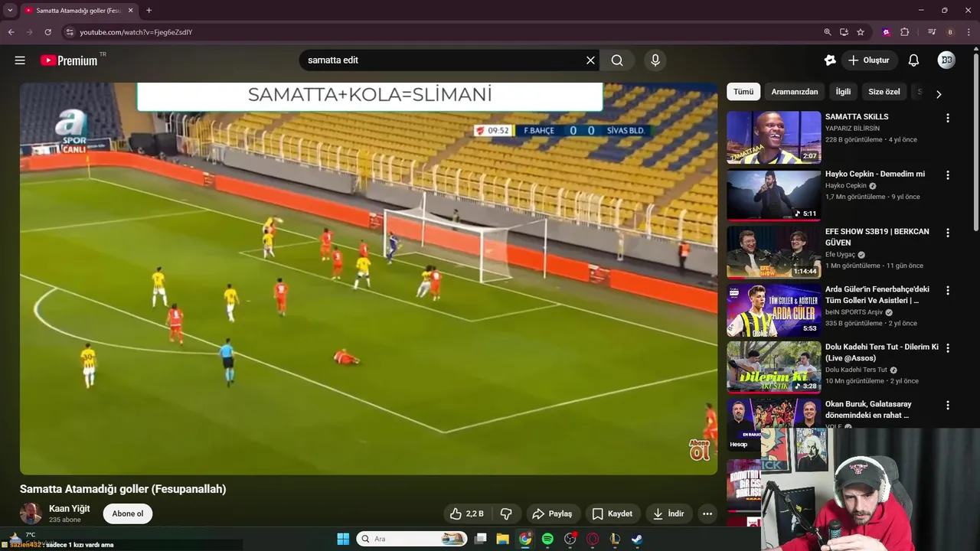Image resolution: width=980 pixels, height=551 pixels.
Task: Open options menu for Hayko Cepkin video
Action: click(948, 175)
